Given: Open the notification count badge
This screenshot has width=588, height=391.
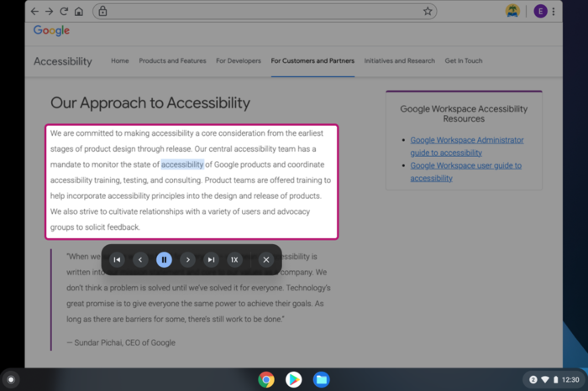Looking at the screenshot, I should coord(533,380).
